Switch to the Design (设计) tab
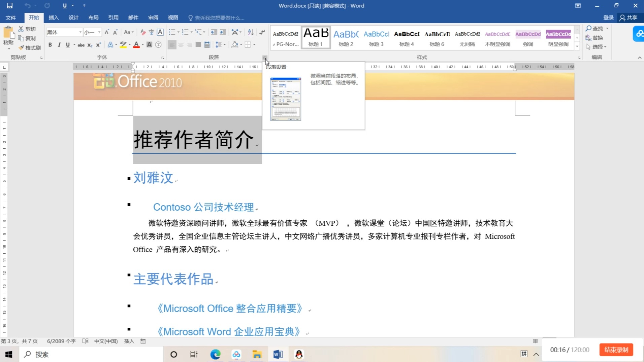Image resolution: width=644 pixels, height=362 pixels. tap(73, 17)
